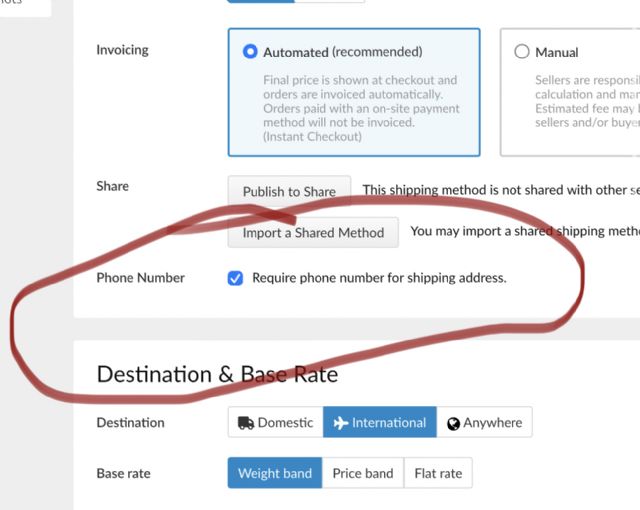Choose Flat rate base rate option
The image size is (640, 510).
[x=438, y=473]
